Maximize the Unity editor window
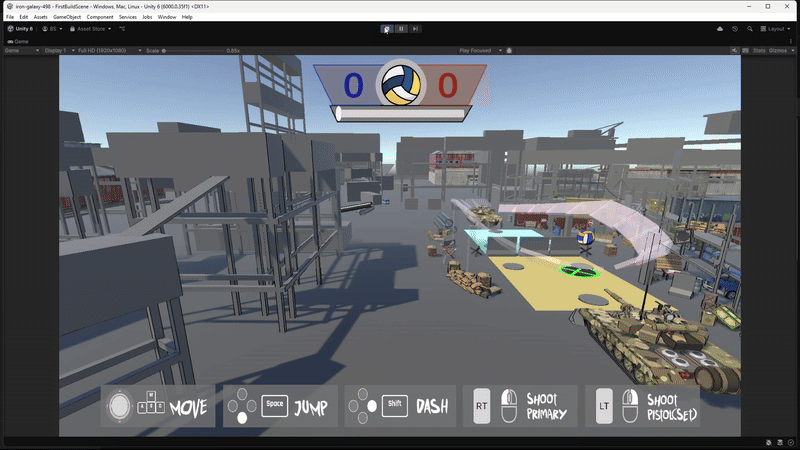Viewport: 800px width, 450px height. tap(768, 7)
